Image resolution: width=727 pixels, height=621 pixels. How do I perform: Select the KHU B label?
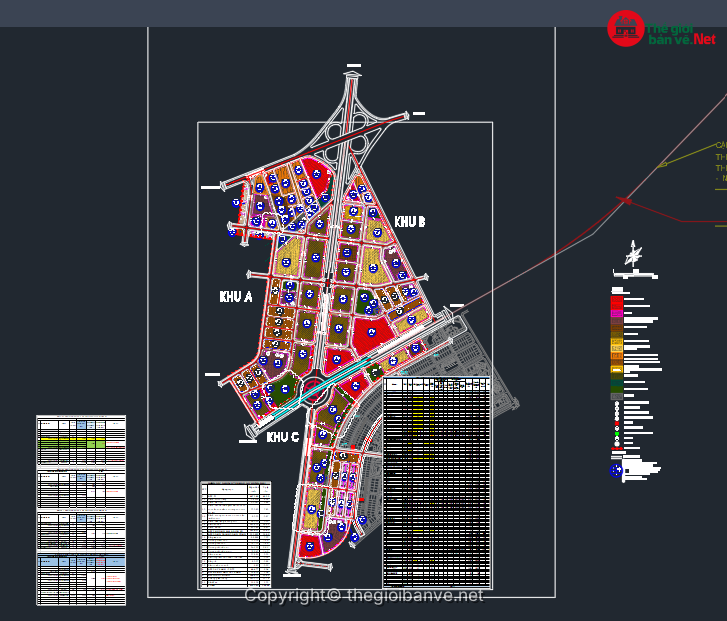(410, 221)
